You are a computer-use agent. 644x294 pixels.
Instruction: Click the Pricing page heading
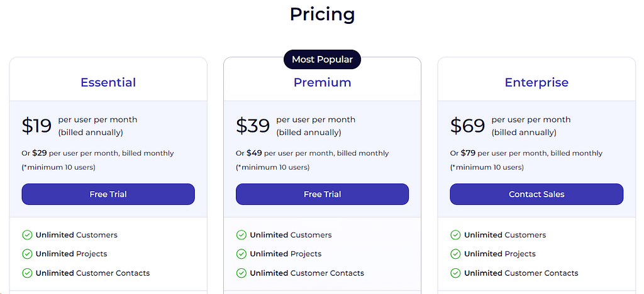click(x=323, y=14)
